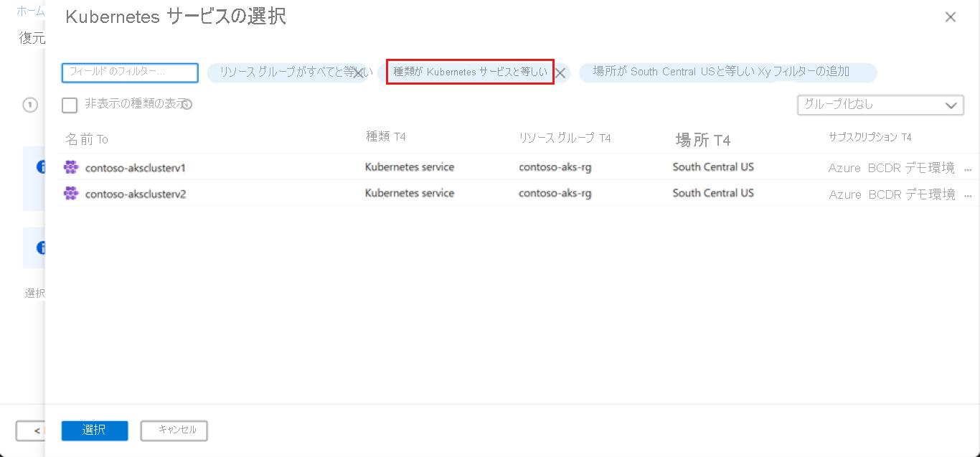
Task: Open the ellipsis menu on contoso-aksclusterv1 row
Action: (x=968, y=169)
